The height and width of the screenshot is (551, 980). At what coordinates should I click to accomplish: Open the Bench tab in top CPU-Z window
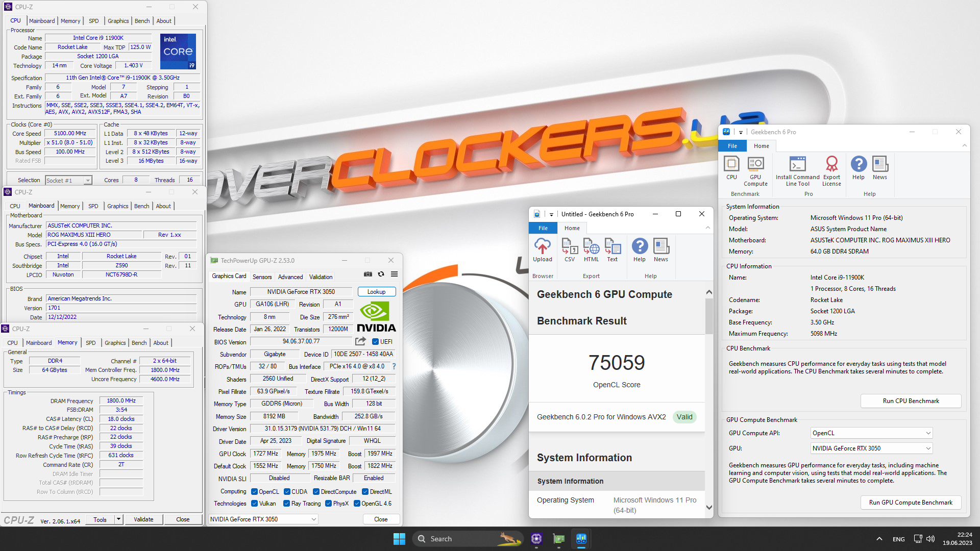tap(142, 21)
